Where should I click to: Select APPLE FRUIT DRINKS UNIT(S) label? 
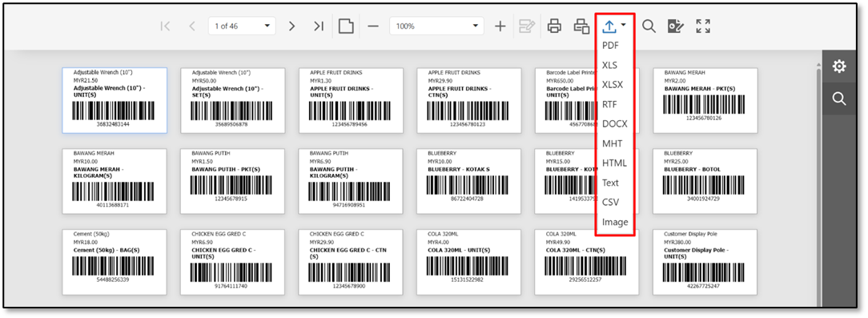[x=351, y=100]
